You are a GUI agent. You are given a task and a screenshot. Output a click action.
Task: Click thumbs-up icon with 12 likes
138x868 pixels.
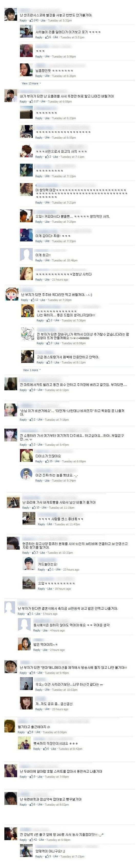(x=33, y=300)
